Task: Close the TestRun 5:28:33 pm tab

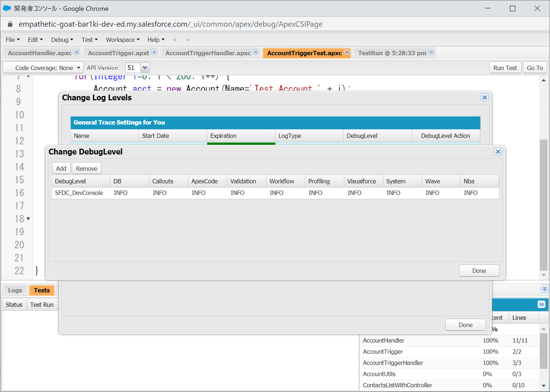Action: [431, 52]
